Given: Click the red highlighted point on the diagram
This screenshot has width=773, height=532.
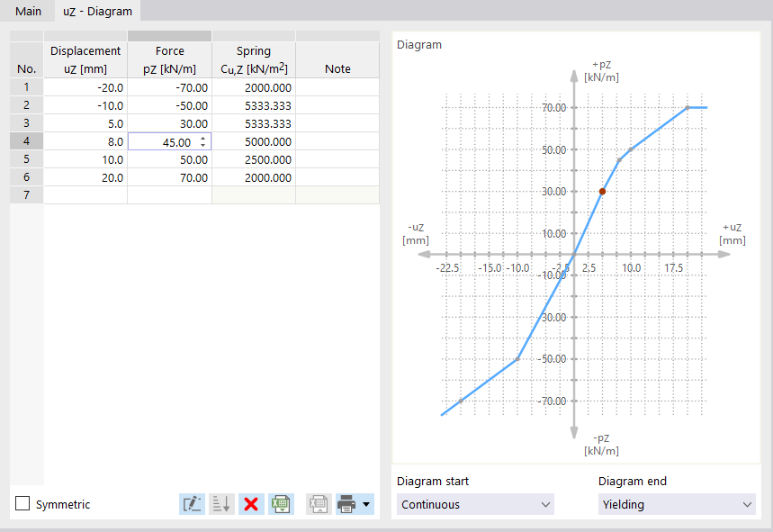Looking at the screenshot, I should click(602, 192).
